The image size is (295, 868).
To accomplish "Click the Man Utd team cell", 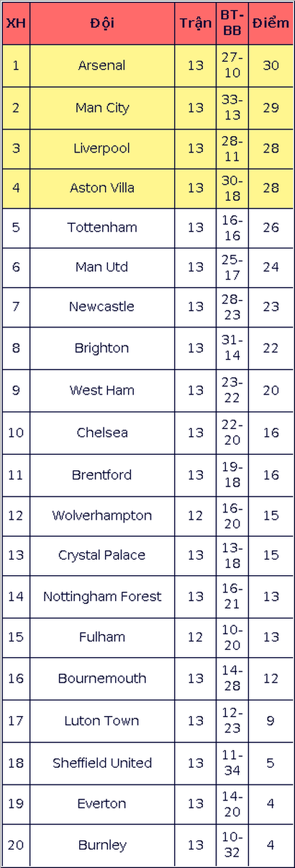I will click(x=102, y=267).
